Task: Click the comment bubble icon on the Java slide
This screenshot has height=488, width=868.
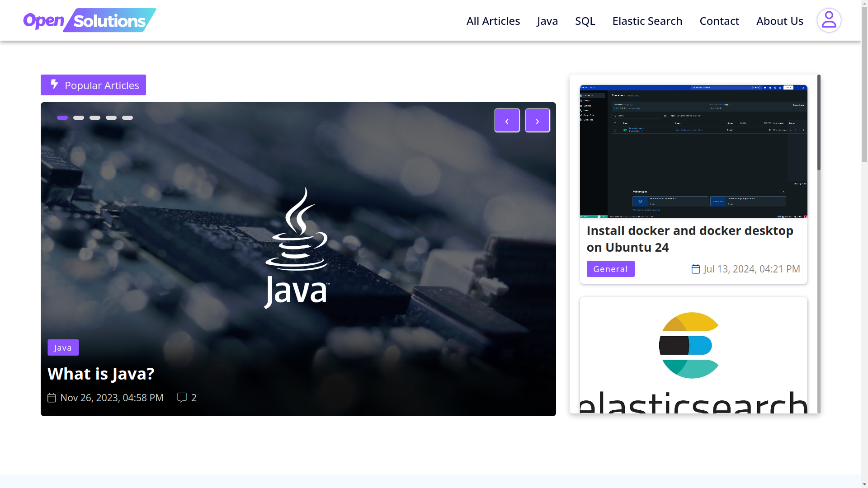Action: click(x=182, y=398)
